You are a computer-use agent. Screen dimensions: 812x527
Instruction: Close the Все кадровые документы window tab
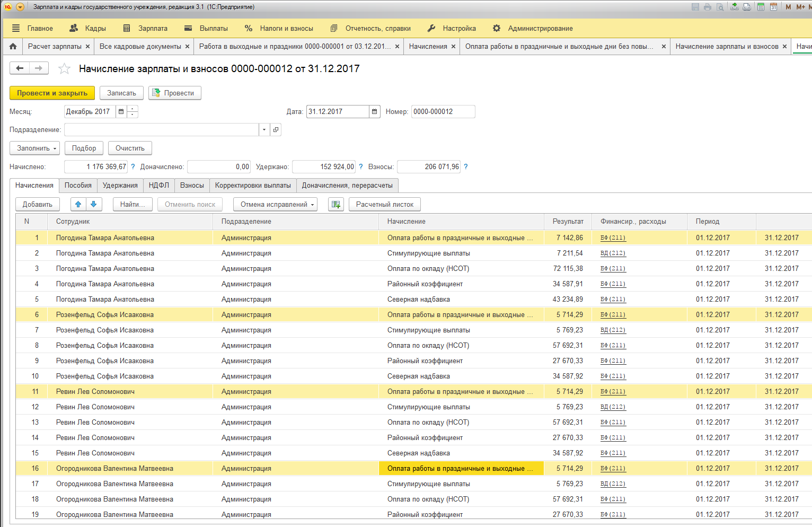click(187, 47)
